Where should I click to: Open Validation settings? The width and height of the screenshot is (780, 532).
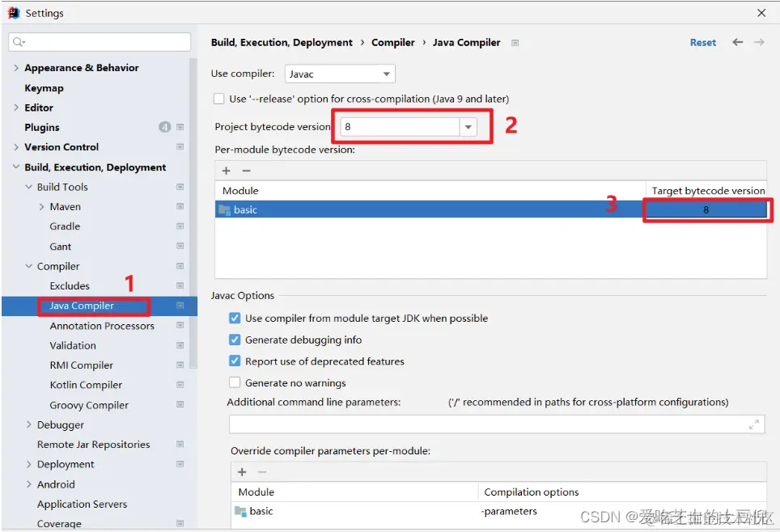click(73, 345)
